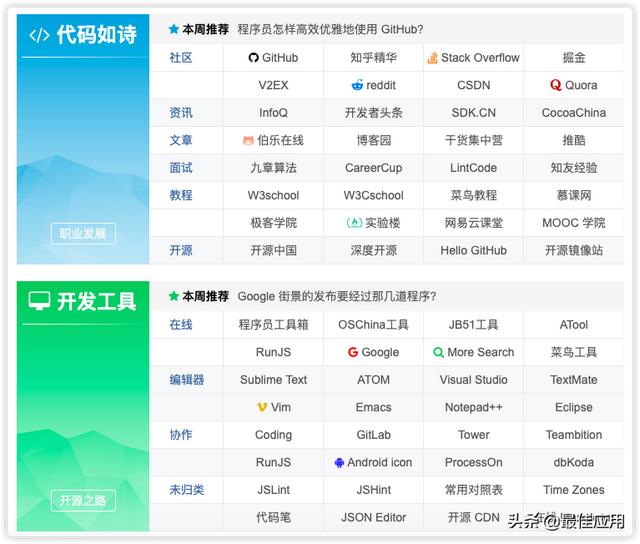Select the 开源 category label

181,250
